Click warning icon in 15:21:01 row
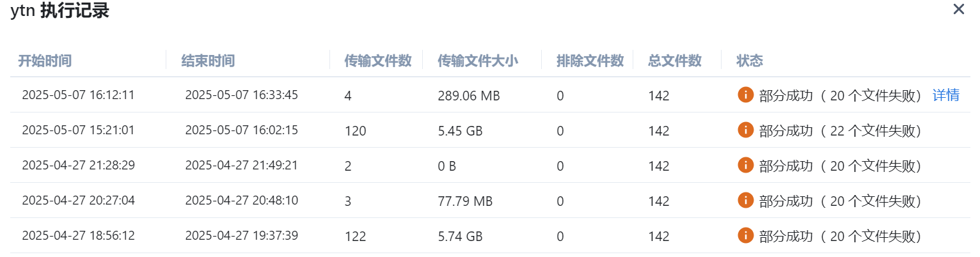This screenshot has height=257, width=980. coord(745,130)
